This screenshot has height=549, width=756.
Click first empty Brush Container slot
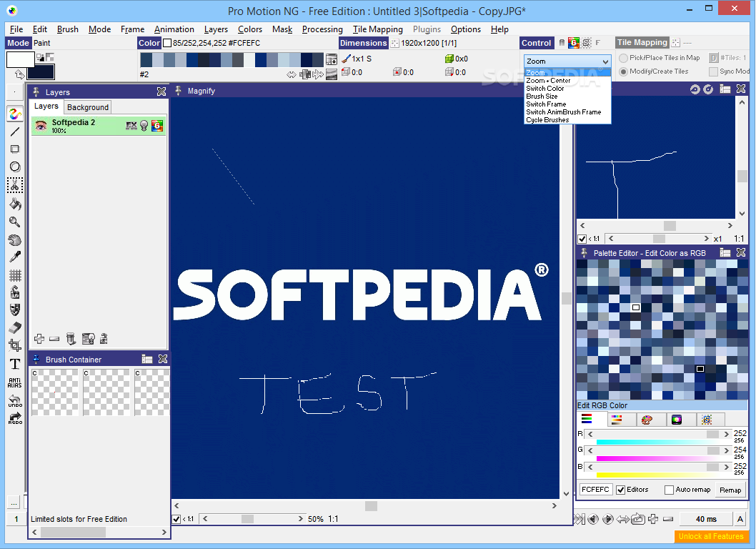pyautogui.click(x=54, y=392)
